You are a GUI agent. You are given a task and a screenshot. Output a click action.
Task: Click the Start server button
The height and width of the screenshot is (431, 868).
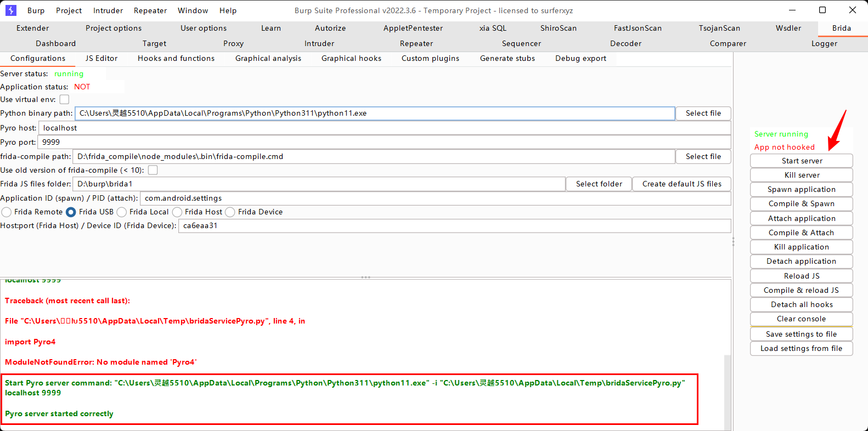(x=802, y=161)
